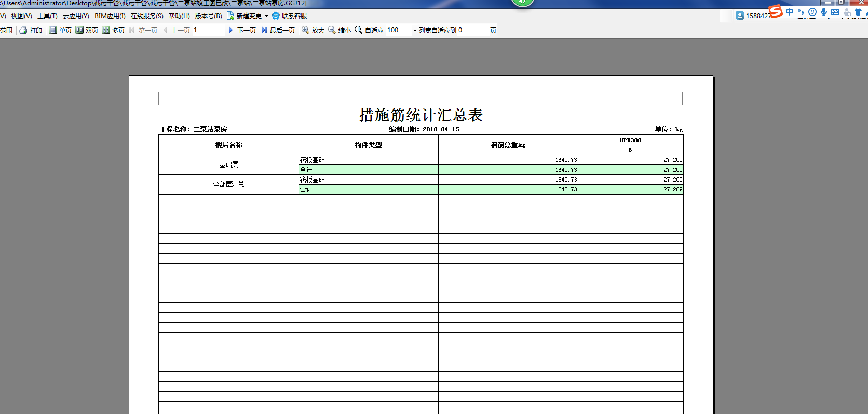Screen dimensions: 868x414
Task: Go to first page (第一页)
Action: 143,30
